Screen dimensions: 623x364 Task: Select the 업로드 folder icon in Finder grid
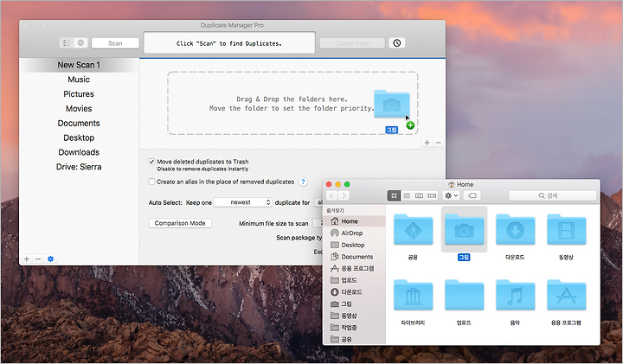coord(464,296)
